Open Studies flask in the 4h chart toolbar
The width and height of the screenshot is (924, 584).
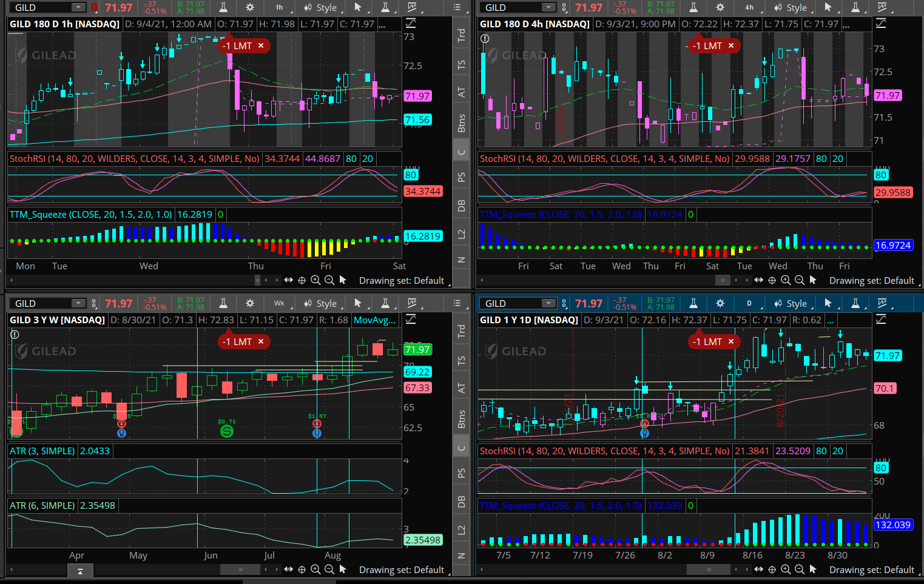693,7
